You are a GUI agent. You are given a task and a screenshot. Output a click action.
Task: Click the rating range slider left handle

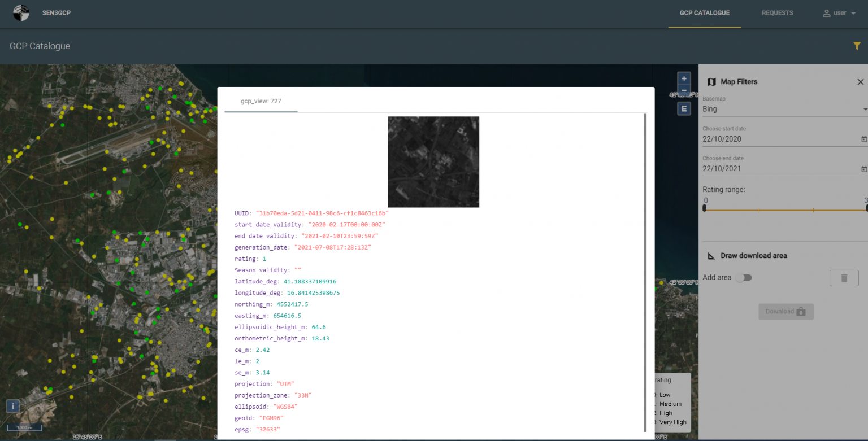pyautogui.click(x=704, y=208)
